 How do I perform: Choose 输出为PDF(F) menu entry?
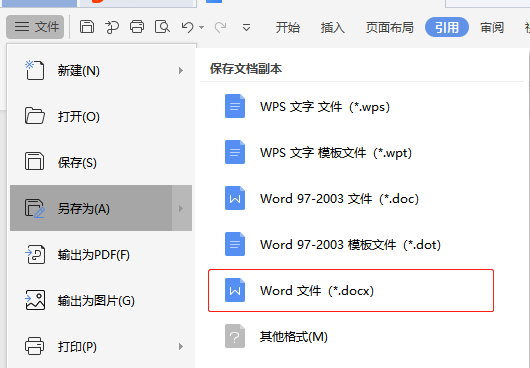[101, 254]
